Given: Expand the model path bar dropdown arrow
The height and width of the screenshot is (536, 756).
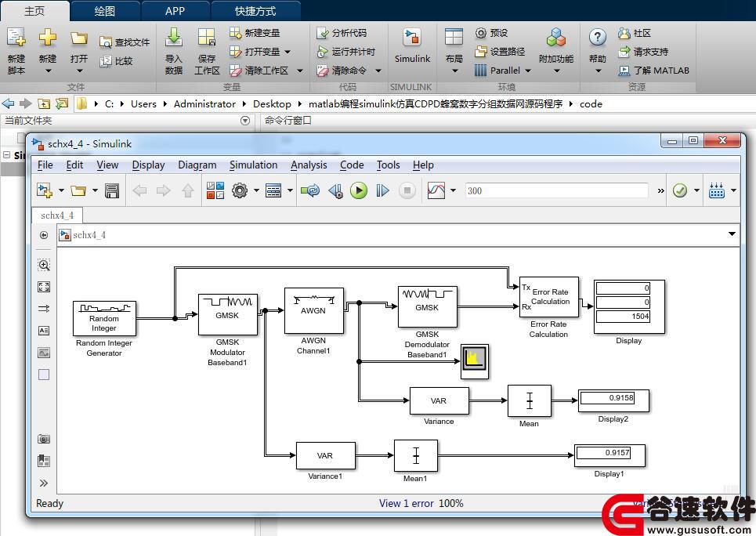Looking at the screenshot, I should click(x=732, y=234).
